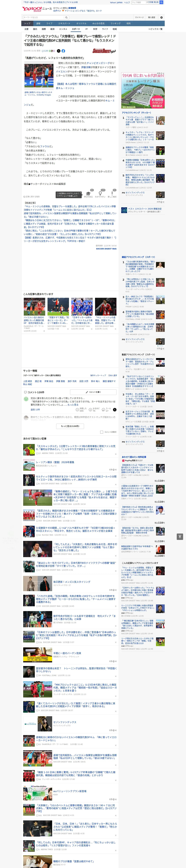Open 上田 綺世 player link
186x868 pixels.
click(x=28, y=381)
